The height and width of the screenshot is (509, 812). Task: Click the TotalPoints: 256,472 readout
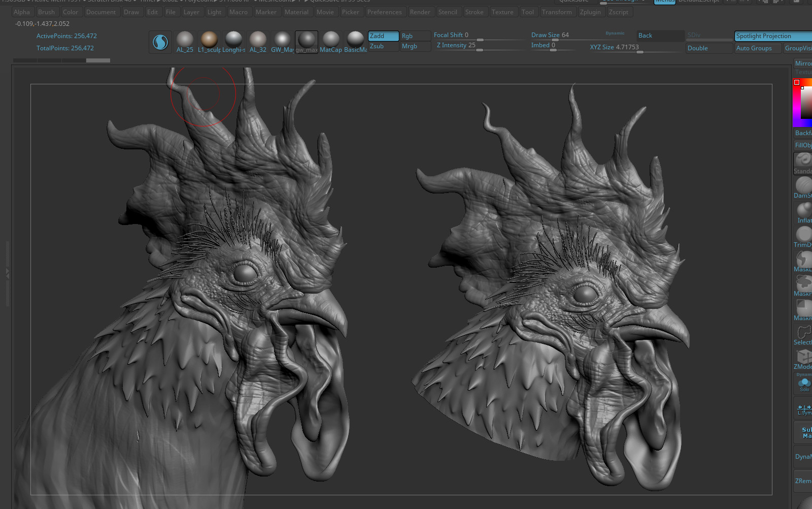(x=65, y=48)
